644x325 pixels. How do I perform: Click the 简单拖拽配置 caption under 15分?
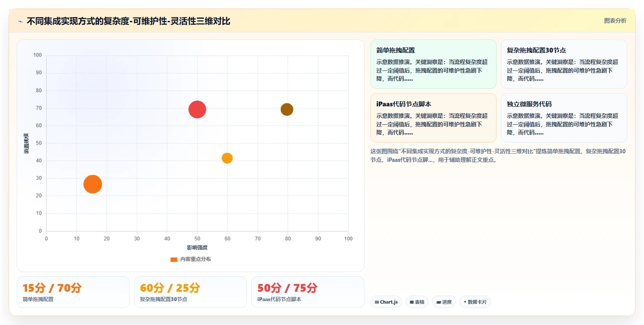click(x=38, y=299)
